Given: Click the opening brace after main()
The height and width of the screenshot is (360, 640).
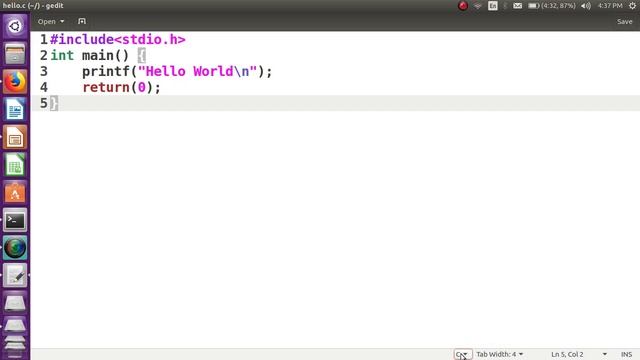Looking at the screenshot, I should 142,56.
